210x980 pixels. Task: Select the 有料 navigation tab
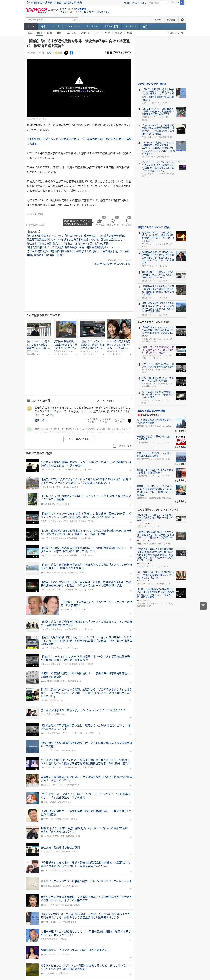(x=145, y=27)
